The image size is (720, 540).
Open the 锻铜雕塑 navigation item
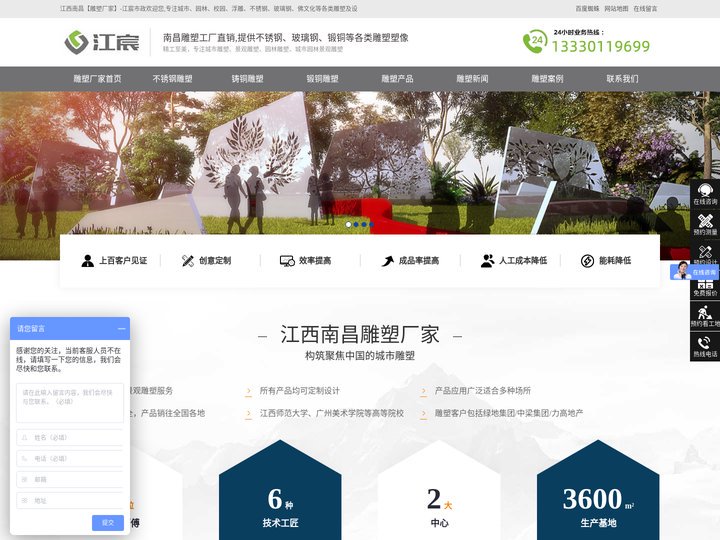coord(322,79)
